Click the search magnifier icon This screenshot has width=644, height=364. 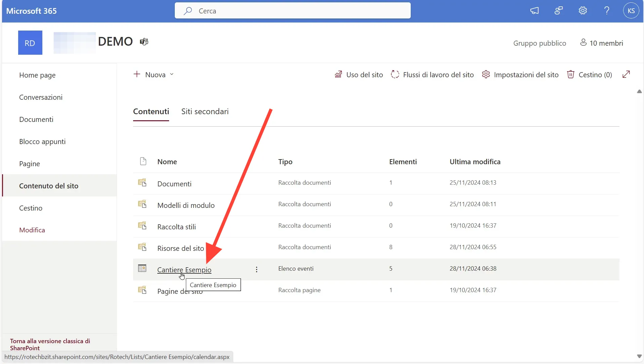coord(188,11)
